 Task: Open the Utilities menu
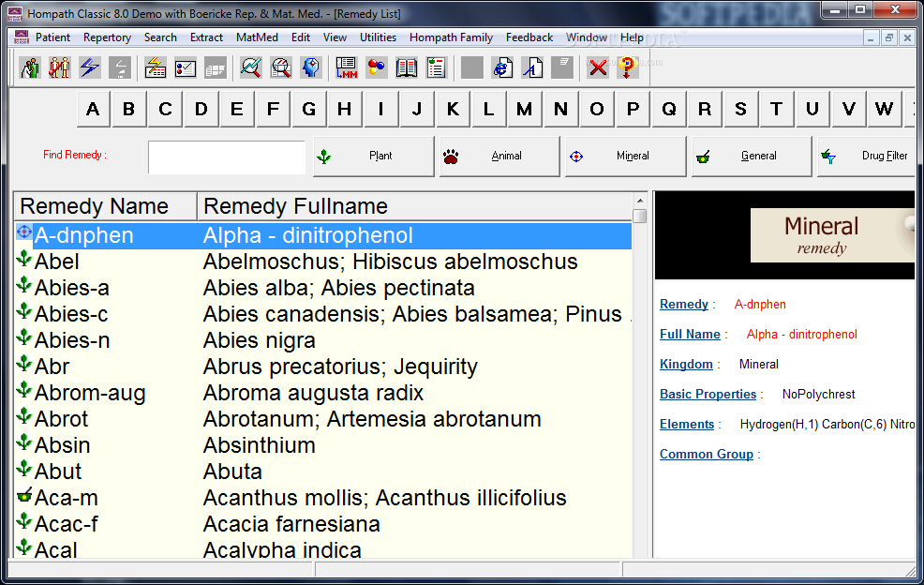pos(378,37)
